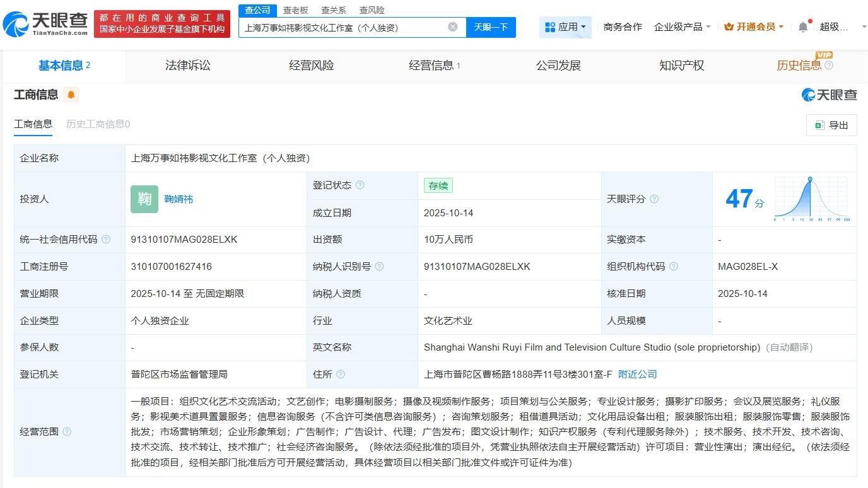Viewport: 868px width, 488px height.
Task: Click the 天眼一下 search button
Action: (491, 27)
